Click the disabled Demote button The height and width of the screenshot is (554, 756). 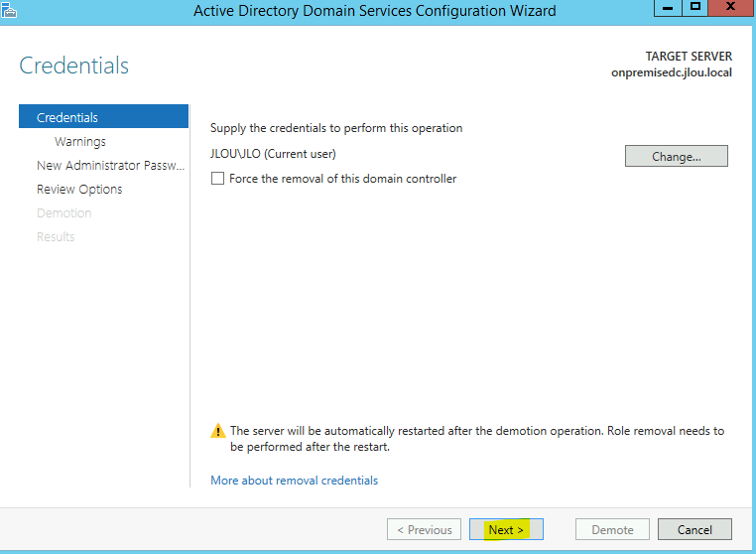click(x=612, y=529)
